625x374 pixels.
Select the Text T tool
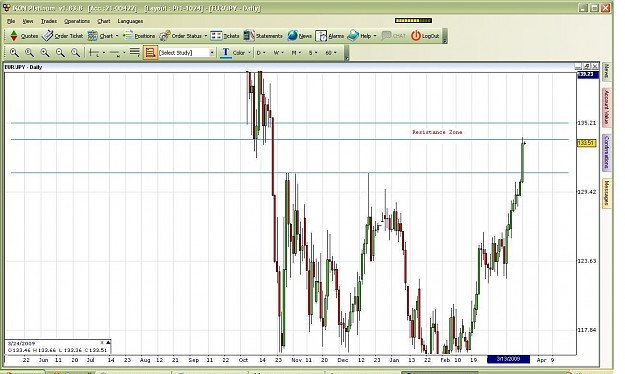click(226, 53)
